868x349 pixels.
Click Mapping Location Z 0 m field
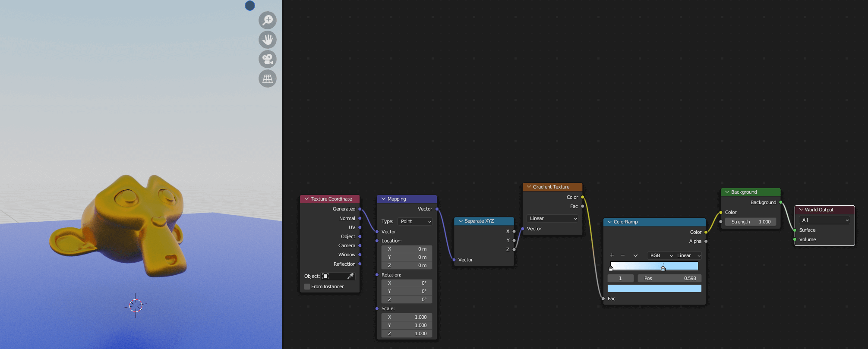[407, 265]
